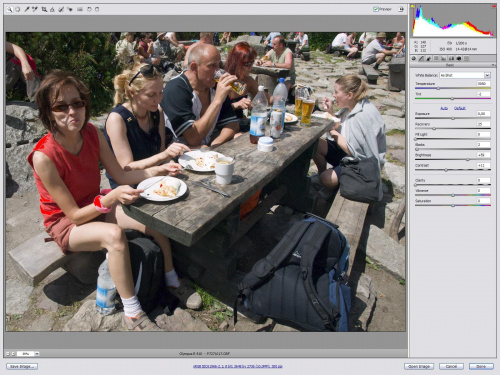Select the Zoom tool in toolbar
Screen dimensions: 500x375
pyautogui.click(x=9, y=9)
